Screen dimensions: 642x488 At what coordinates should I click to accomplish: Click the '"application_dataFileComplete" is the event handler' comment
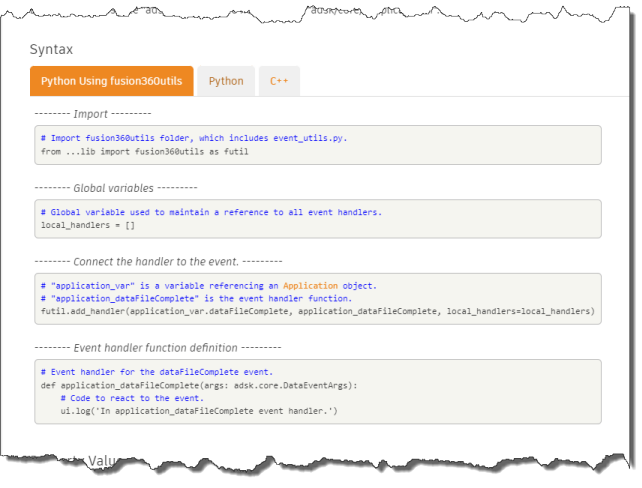196,298
